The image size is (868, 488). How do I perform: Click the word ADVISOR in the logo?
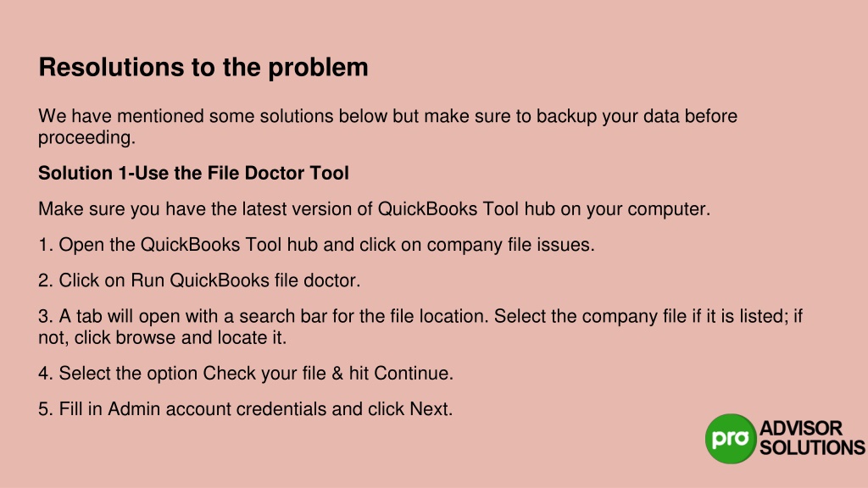pyautogui.click(x=801, y=428)
